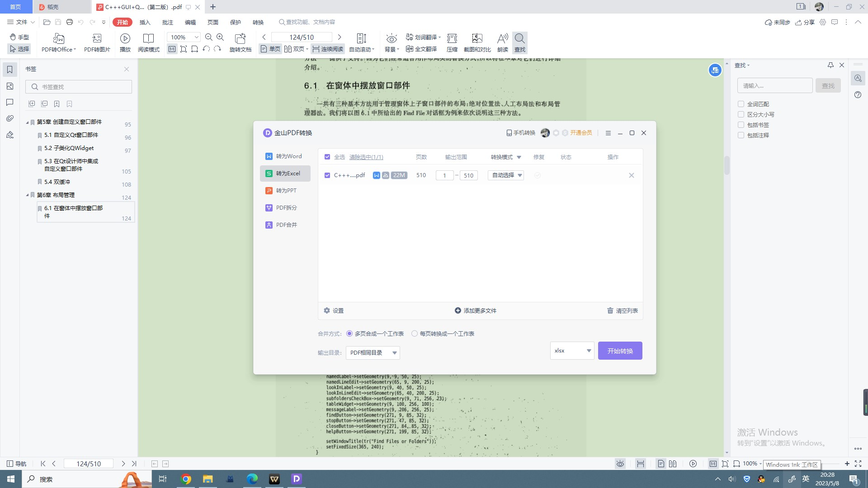This screenshot has width=868, height=488.
Task: Open the 保护 ribbon tab
Action: 235,22
